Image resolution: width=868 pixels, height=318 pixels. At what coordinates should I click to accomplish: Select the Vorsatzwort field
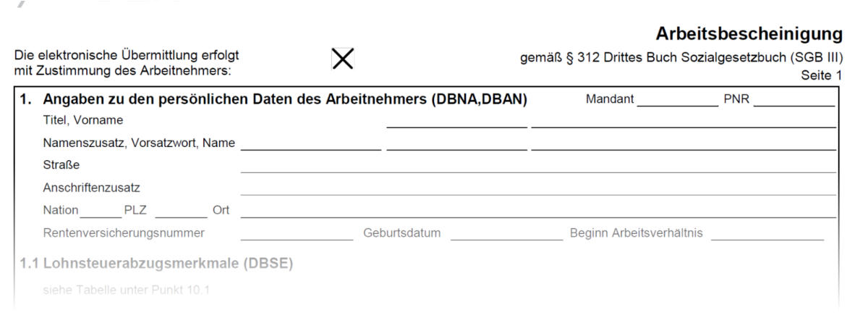(x=456, y=143)
